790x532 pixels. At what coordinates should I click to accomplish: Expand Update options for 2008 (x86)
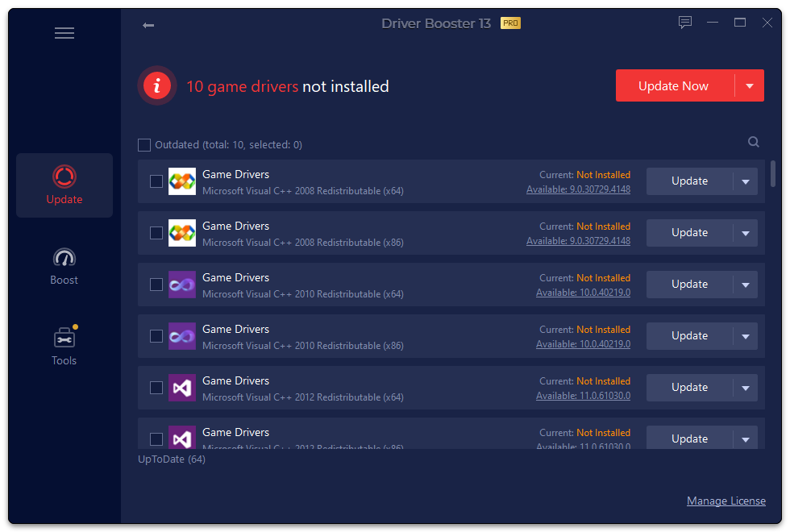[x=746, y=233]
